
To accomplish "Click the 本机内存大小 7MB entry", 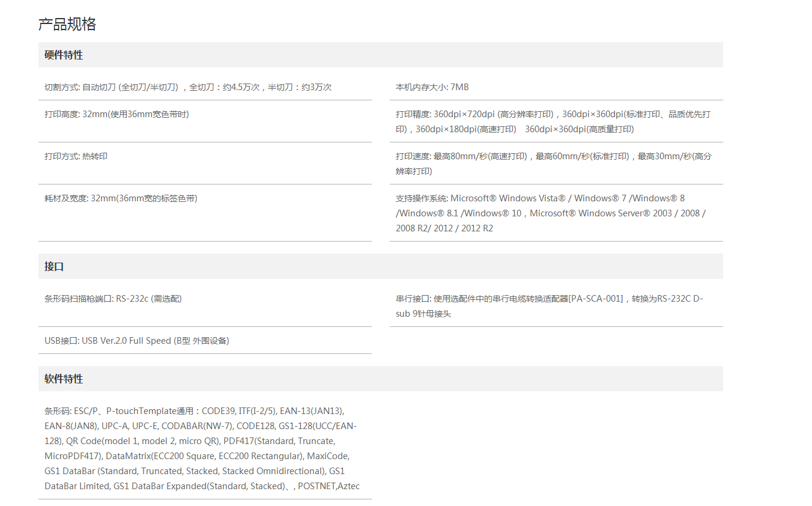I will [x=432, y=87].
